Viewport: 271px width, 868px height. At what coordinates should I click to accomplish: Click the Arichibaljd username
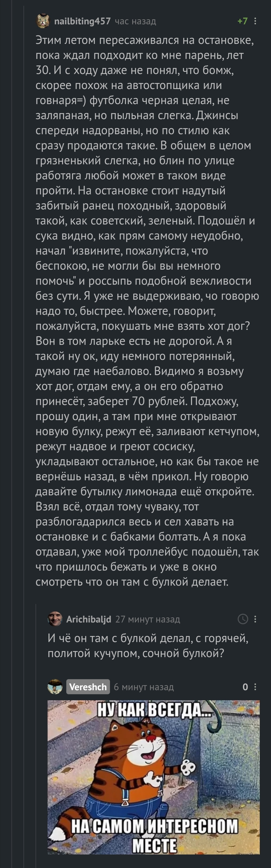click(x=89, y=619)
